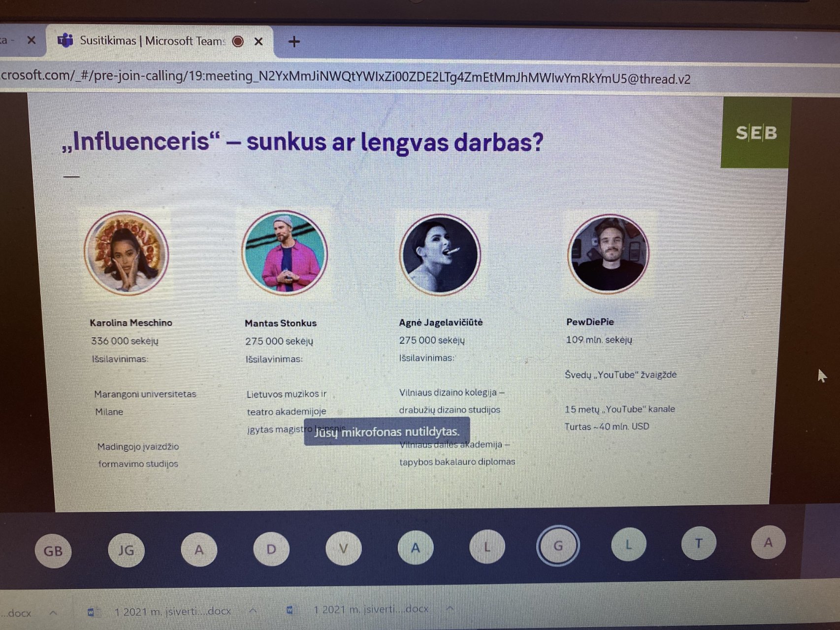
Task: Click Mantas Stonkus's profile photo
Action: [285, 253]
